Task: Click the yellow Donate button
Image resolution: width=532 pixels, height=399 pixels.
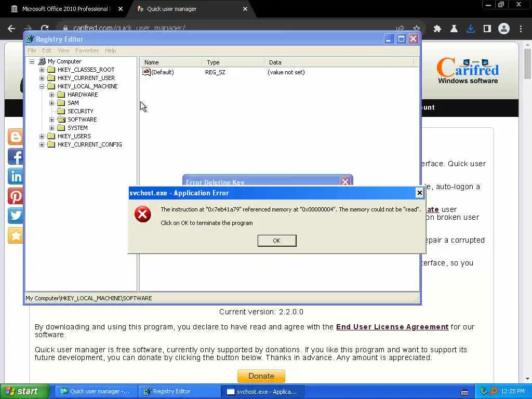Action: coord(261,376)
